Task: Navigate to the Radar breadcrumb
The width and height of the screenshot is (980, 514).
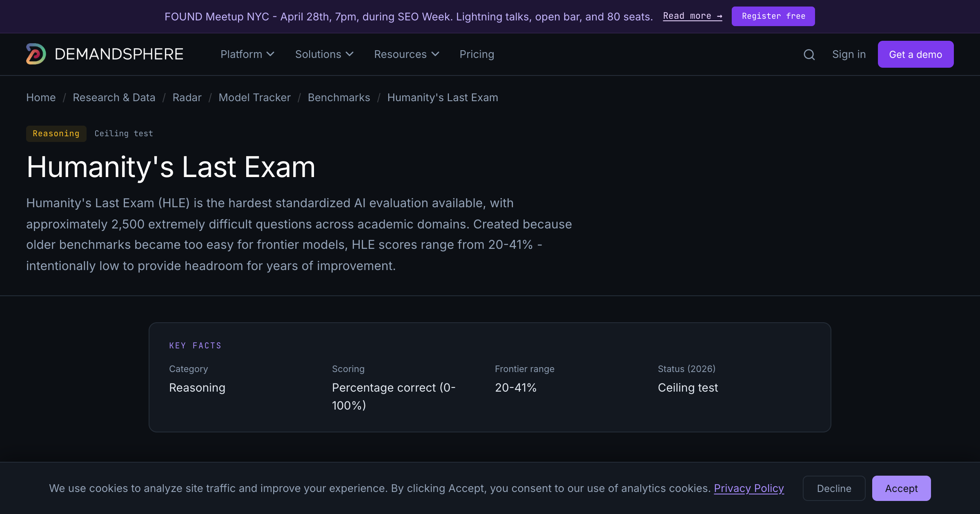Action: pyautogui.click(x=187, y=97)
